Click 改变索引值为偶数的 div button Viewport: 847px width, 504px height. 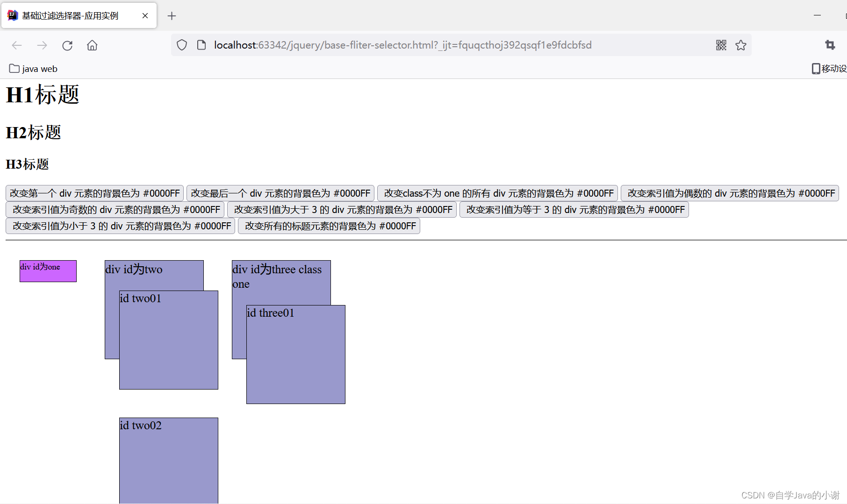730,193
